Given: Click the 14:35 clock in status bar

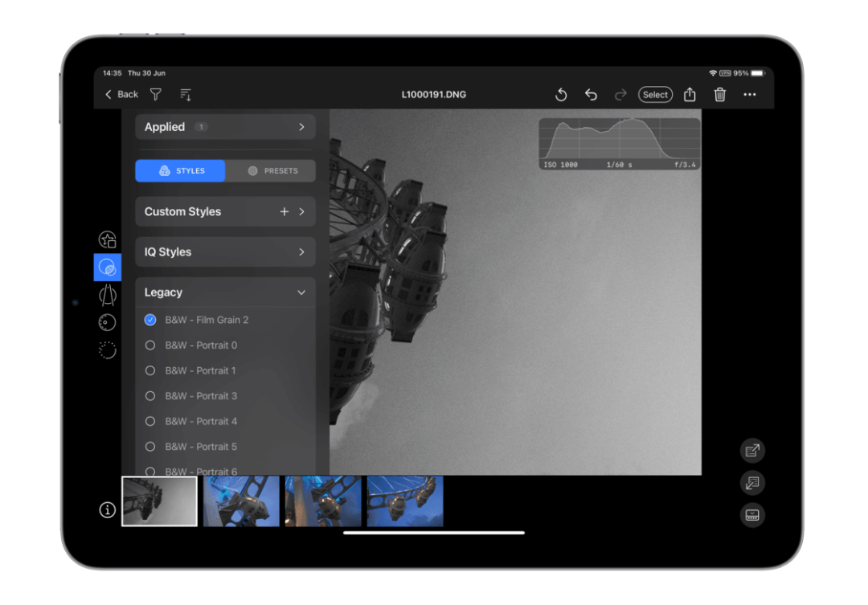Looking at the screenshot, I should pyautogui.click(x=113, y=73).
